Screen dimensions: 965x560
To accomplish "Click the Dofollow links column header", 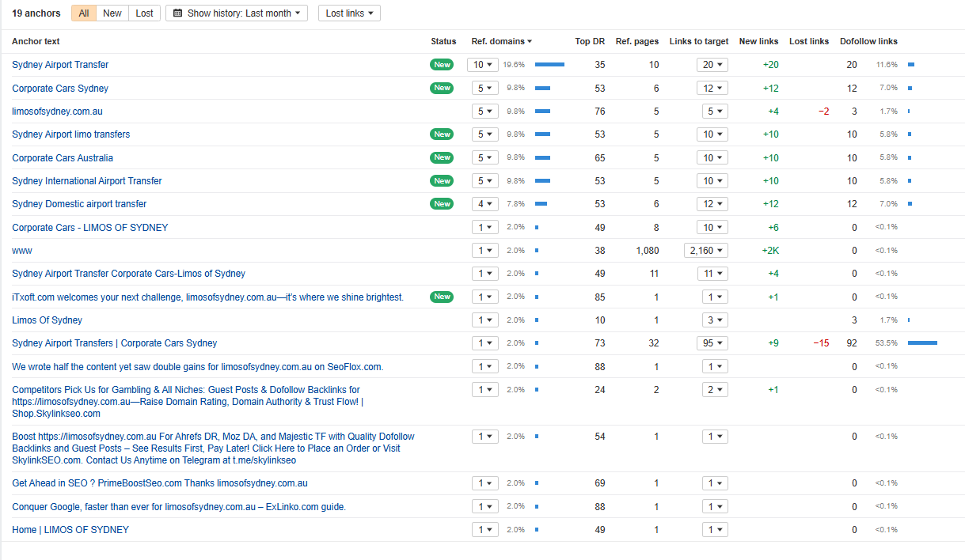I will 868,41.
